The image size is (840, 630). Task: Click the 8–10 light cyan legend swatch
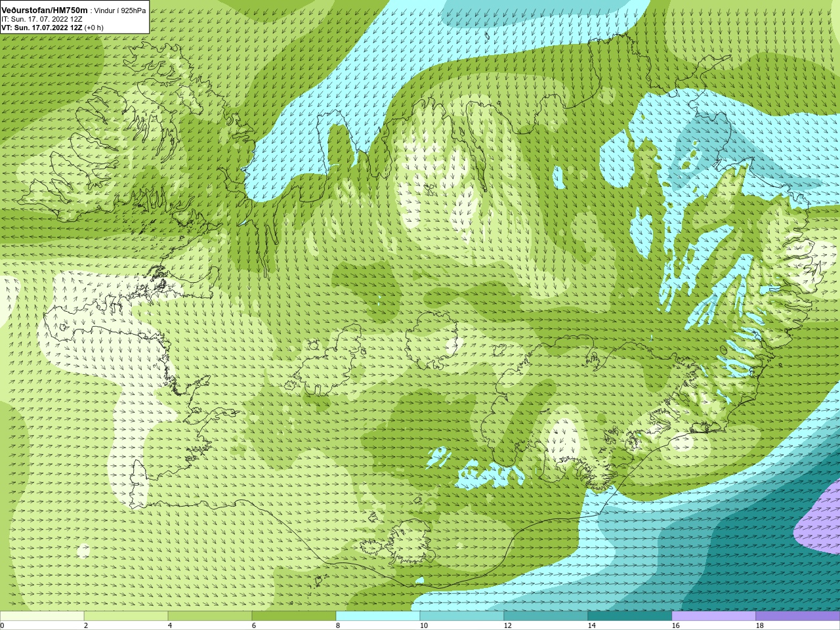(x=378, y=616)
